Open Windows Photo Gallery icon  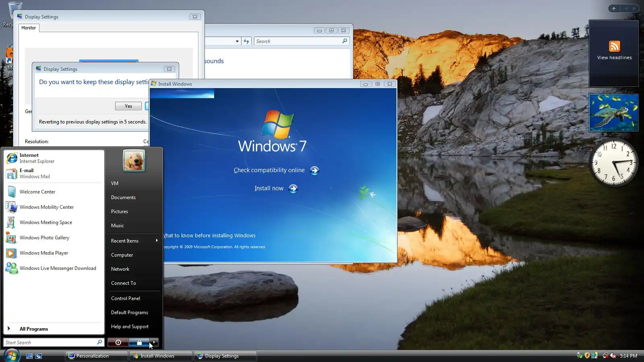coord(12,238)
